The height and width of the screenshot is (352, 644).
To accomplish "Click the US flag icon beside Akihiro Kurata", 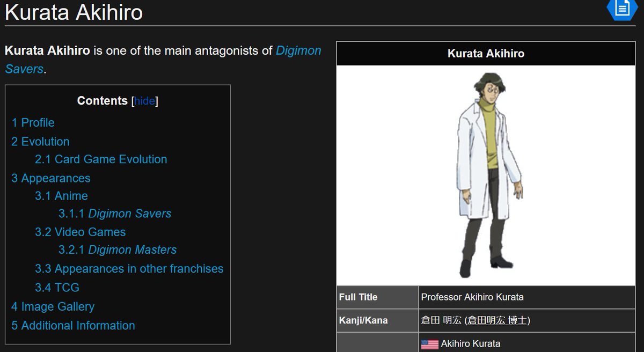I will 430,344.
